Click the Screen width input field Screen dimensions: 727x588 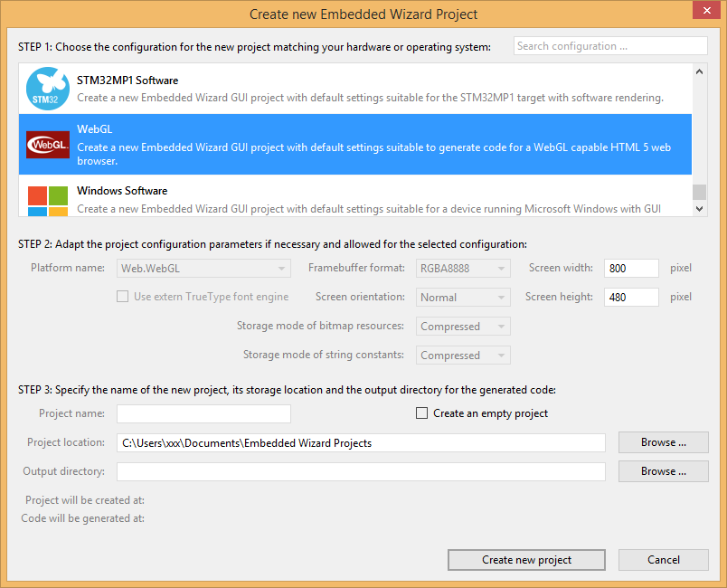tap(631, 269)
